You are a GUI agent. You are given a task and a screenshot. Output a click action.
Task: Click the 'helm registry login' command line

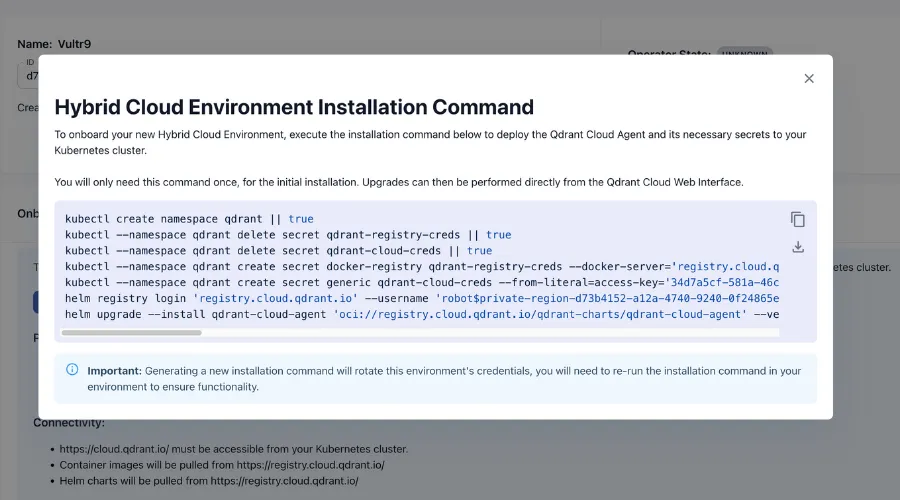coord(422,299)
